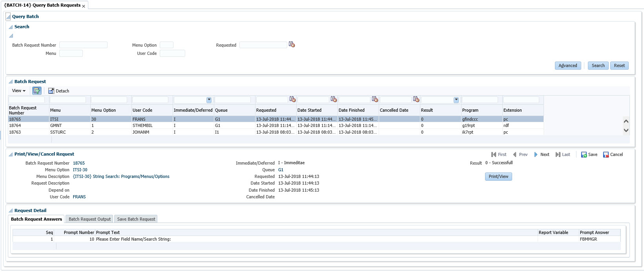The height and width of the screenshot is (272, 644).
Task: Open calendar for Requested column filter
Action: point(292,100)
